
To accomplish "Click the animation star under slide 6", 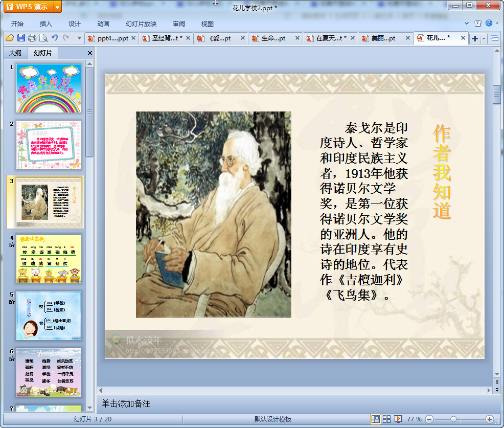I will point(12,358).
